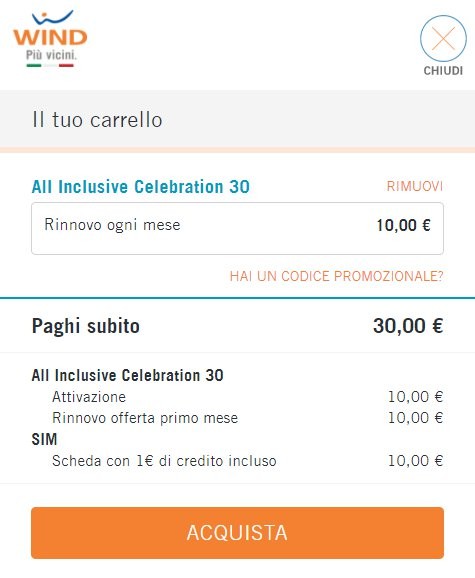Viewport: 475px width, 578px height.
Task: Select Scheda con 1€ di credito incluso
Action: click(164, 461)
